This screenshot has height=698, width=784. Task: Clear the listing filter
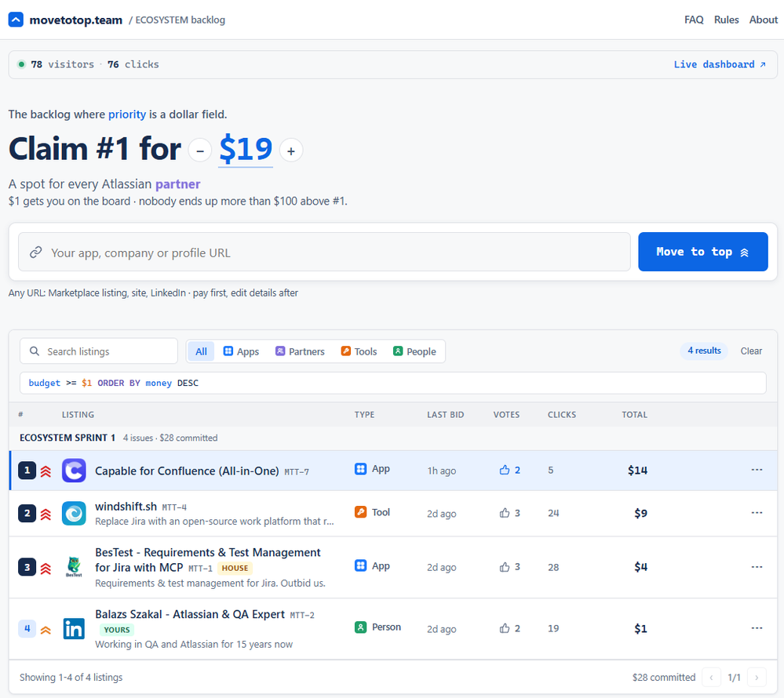point(751,351)
